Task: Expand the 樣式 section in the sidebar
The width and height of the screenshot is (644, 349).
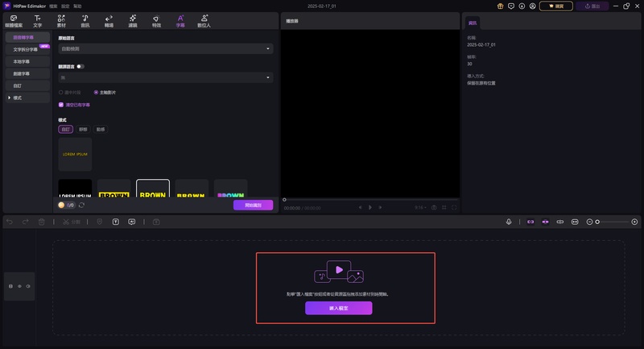Action: [x=27, y=98]
